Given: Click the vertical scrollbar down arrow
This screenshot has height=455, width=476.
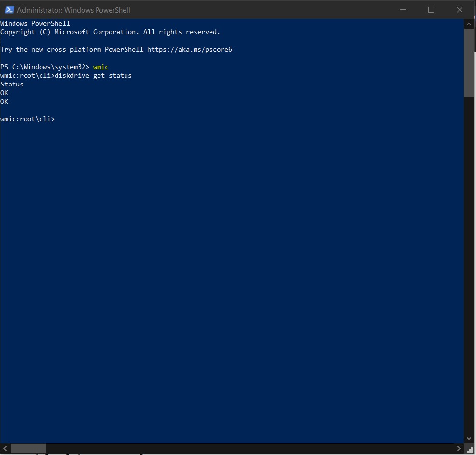Looking at the screenshot, I should click(x=469, y=438).
